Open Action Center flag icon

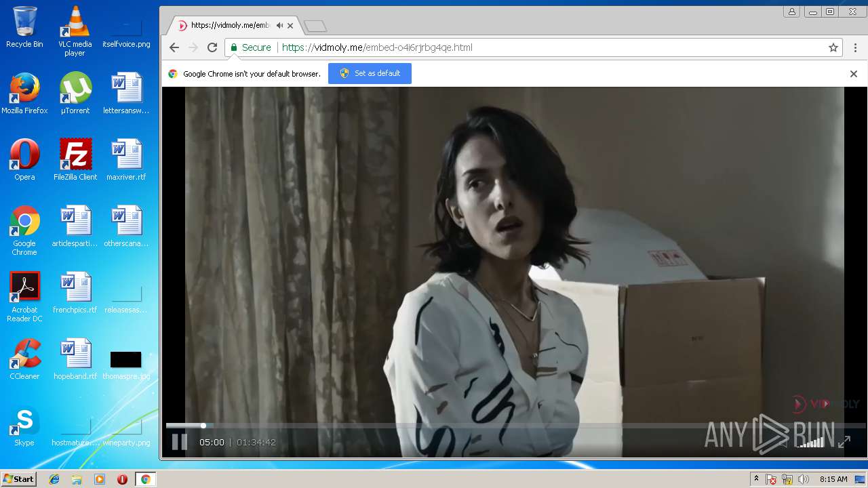pyautogui.click(x=771, y=479)
